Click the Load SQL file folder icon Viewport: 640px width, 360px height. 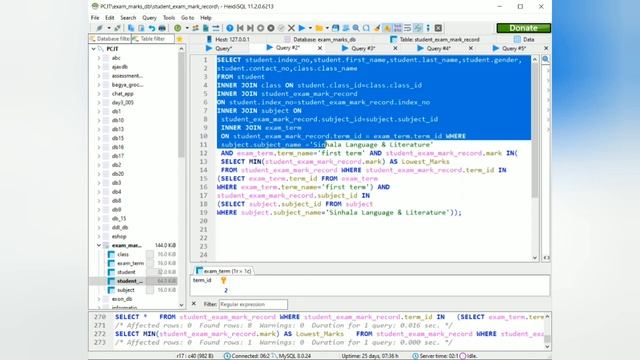click(319, 28)
